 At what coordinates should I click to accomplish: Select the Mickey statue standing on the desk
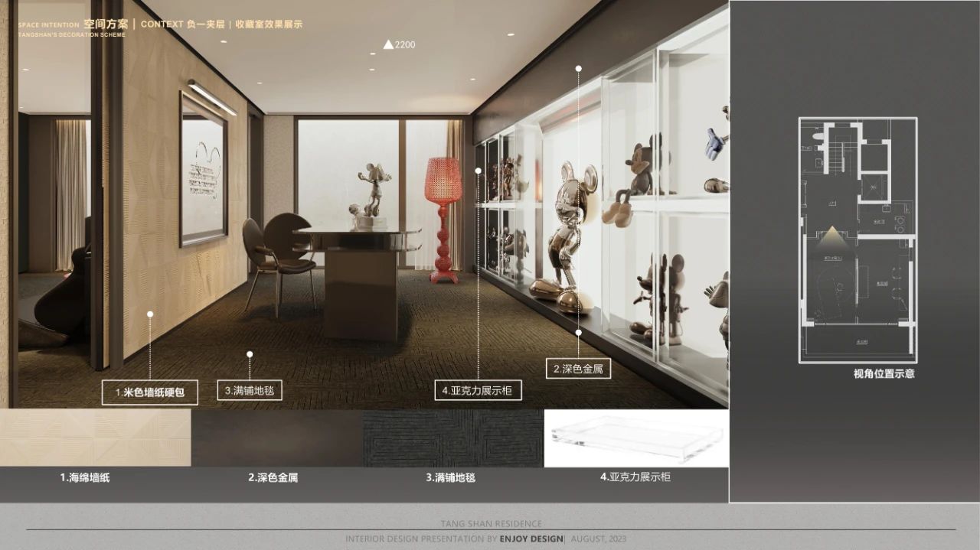click(x=373, y=191)
